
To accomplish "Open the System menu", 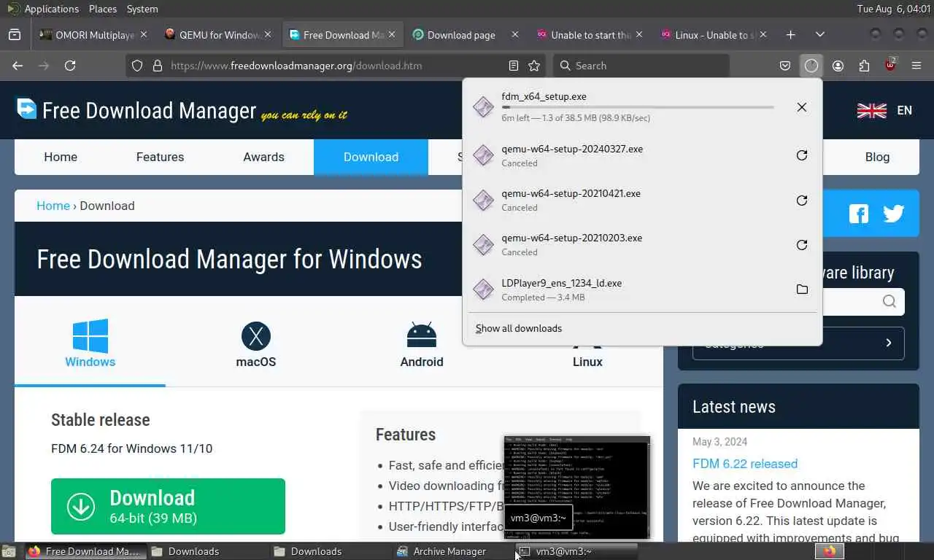I will point(142,9).
